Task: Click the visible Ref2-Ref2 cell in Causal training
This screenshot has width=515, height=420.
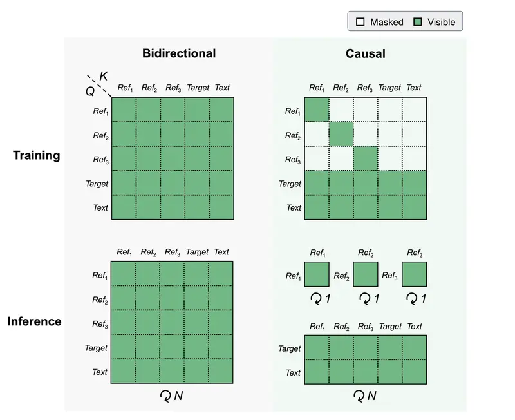Action: tap(341, 134)
